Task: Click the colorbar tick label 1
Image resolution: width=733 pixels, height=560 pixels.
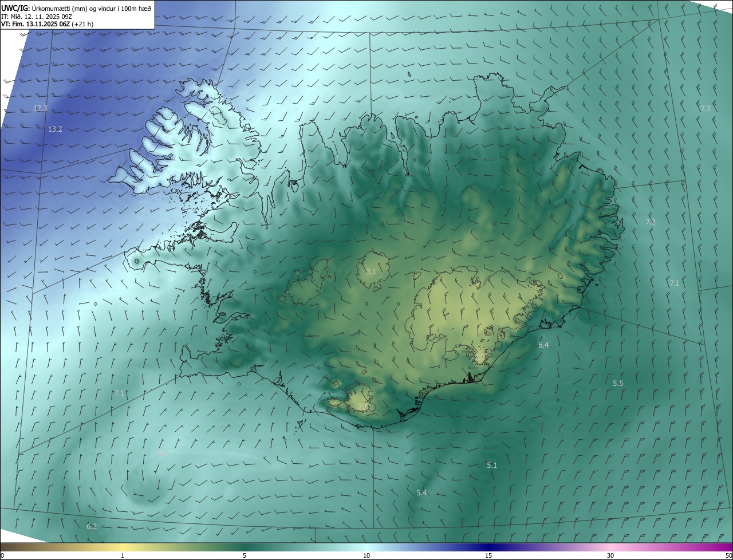Action: 123,555
